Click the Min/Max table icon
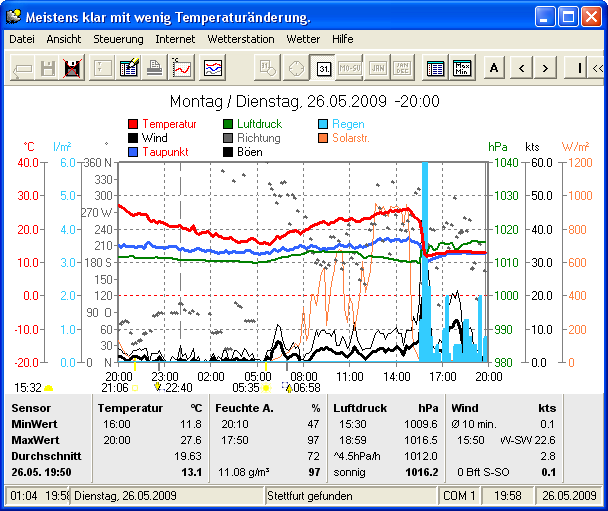Image resolution: width=608 pixels, height=511 pixels. 462,68
